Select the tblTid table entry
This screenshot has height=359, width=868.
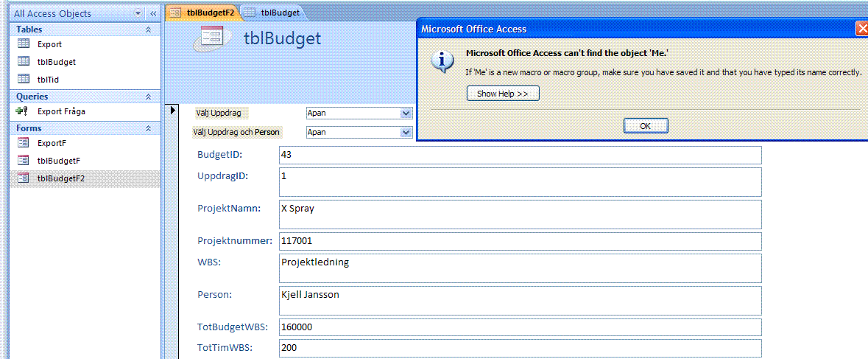[85, 79]
